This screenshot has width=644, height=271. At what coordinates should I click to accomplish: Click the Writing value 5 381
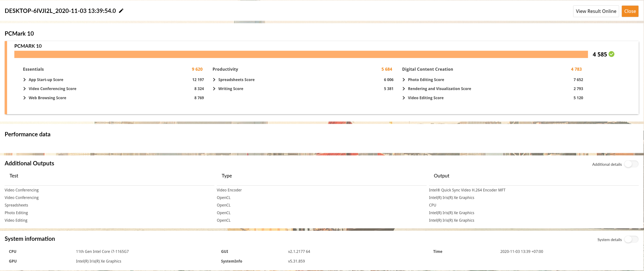(389, 89)
